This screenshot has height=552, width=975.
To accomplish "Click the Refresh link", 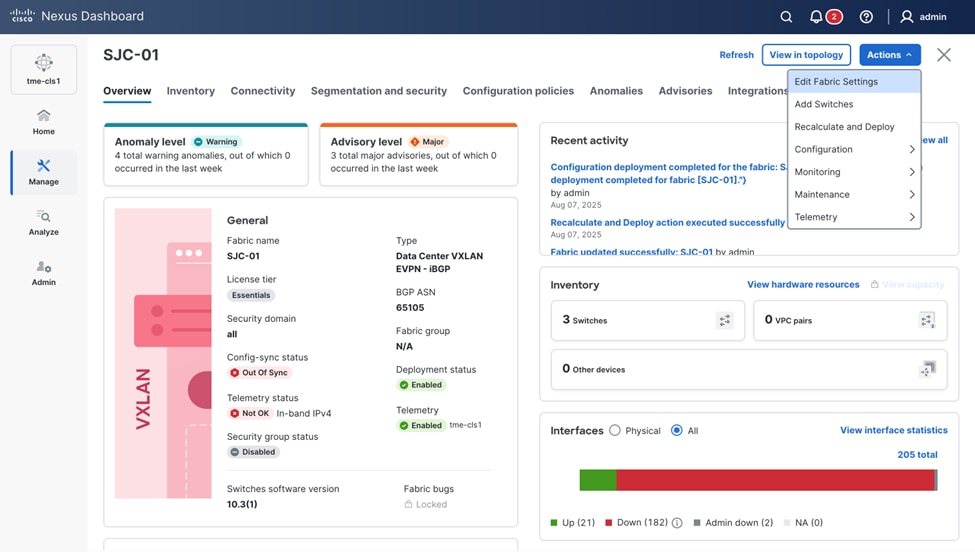I will click(736, 55).
